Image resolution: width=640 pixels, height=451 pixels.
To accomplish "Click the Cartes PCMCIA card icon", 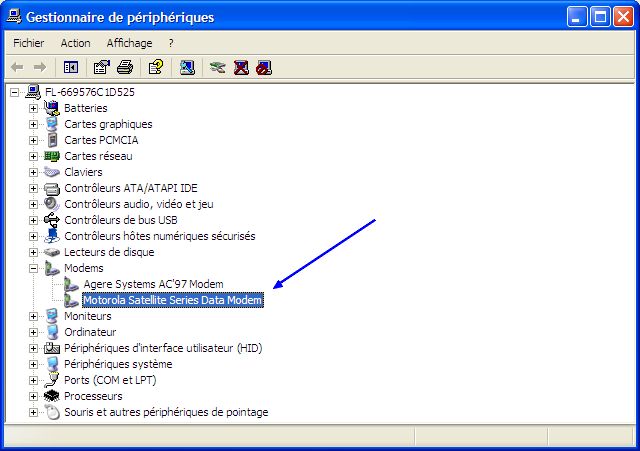I will pos(52,140).
